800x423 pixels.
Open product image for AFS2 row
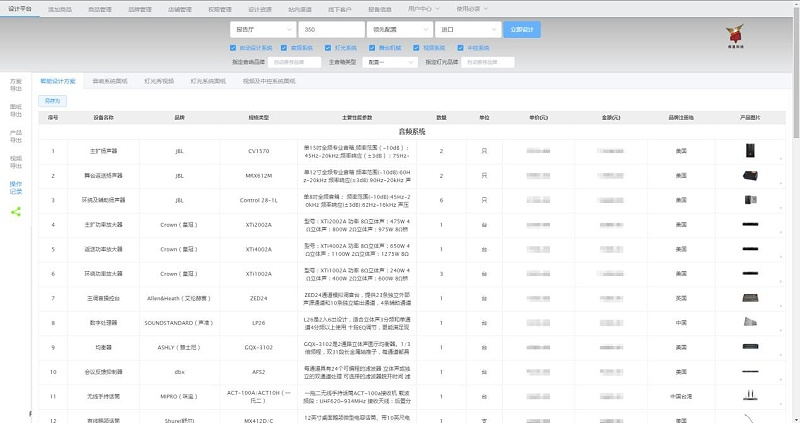coord(750,371)
